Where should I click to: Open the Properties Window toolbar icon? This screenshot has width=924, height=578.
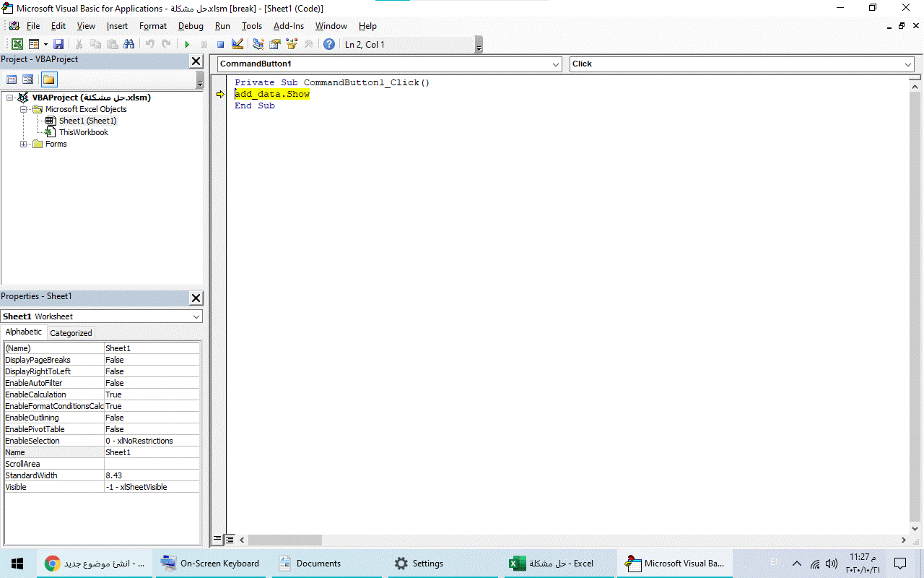coord(275,44)
